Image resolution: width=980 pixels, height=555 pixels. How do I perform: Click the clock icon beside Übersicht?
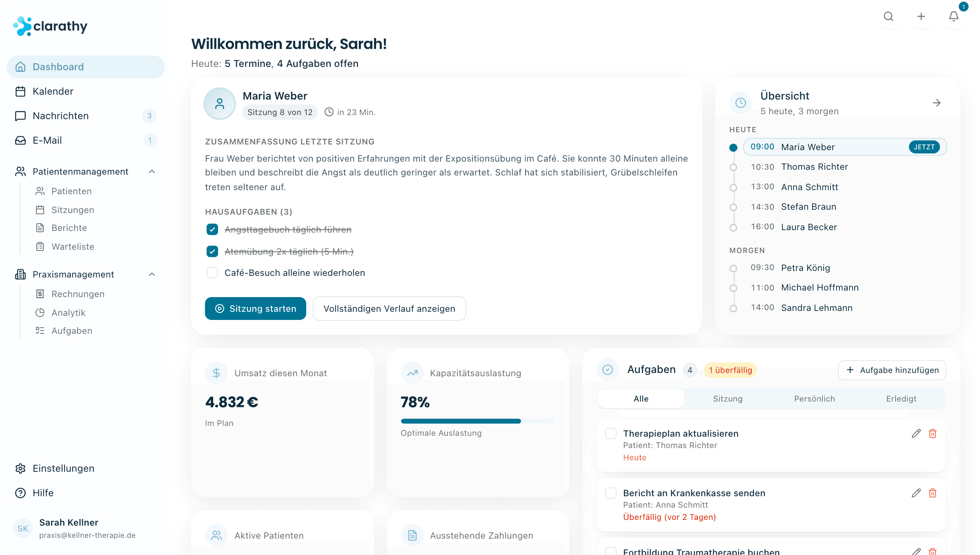(x=741, y=103)
